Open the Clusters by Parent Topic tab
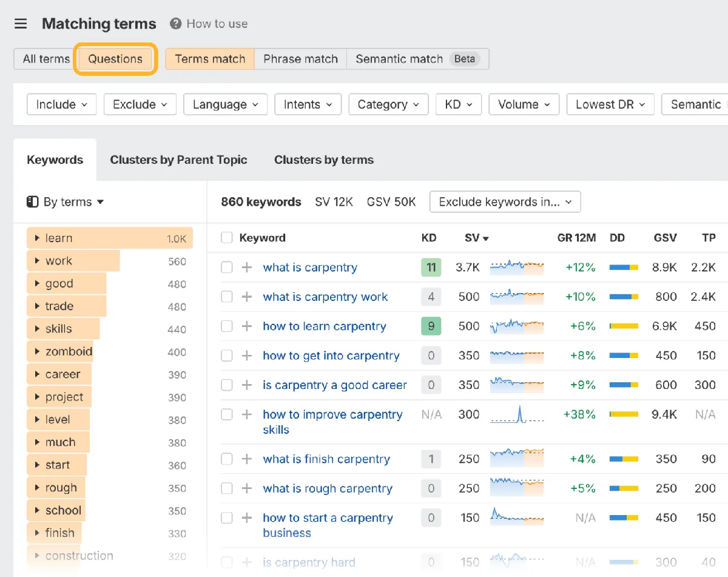Viewport: 728px width, 577px height. pyautogui.click(x=178, y=160)
